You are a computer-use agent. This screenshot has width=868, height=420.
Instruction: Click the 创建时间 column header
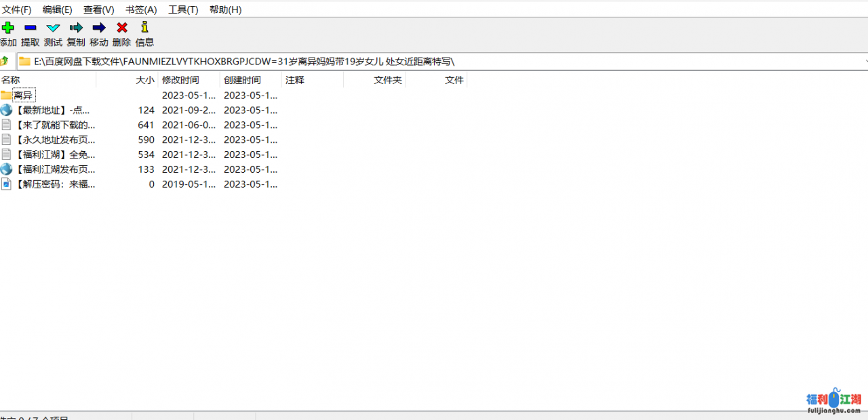[242, 80]
